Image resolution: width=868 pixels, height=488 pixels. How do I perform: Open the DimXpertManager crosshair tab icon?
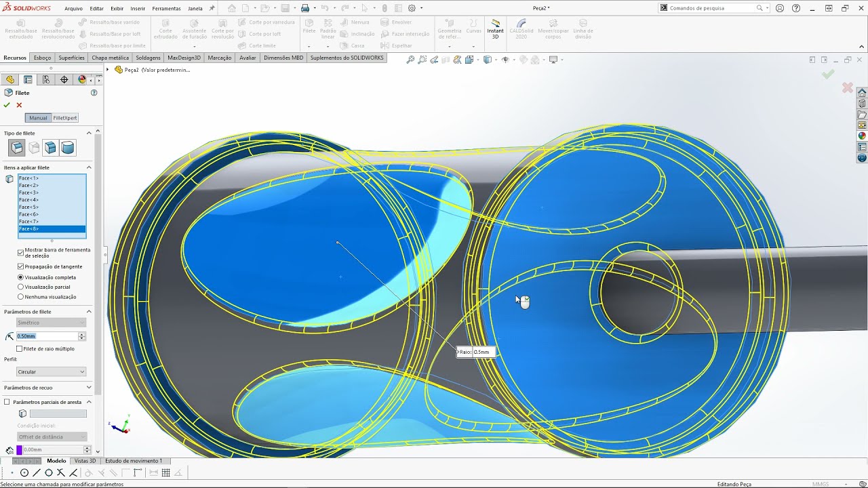(x=64, y=79)
